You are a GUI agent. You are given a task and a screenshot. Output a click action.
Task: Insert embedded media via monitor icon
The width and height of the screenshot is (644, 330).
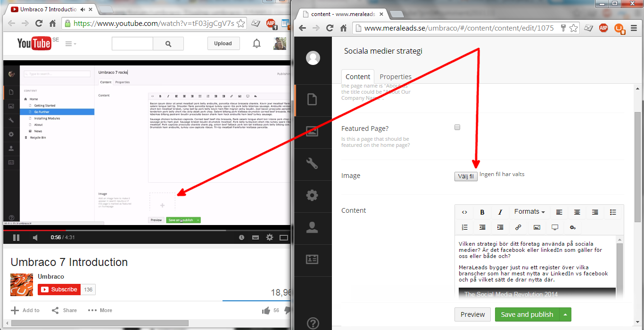click(x=555, y=227)
